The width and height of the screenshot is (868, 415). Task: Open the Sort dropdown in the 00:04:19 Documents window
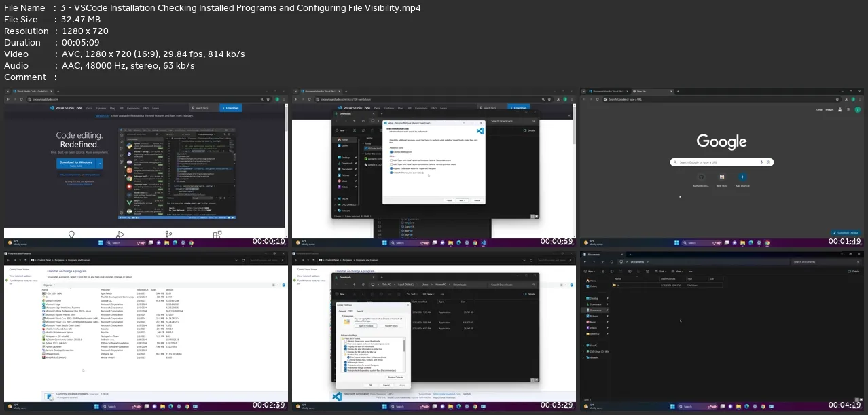click(662, 270)
